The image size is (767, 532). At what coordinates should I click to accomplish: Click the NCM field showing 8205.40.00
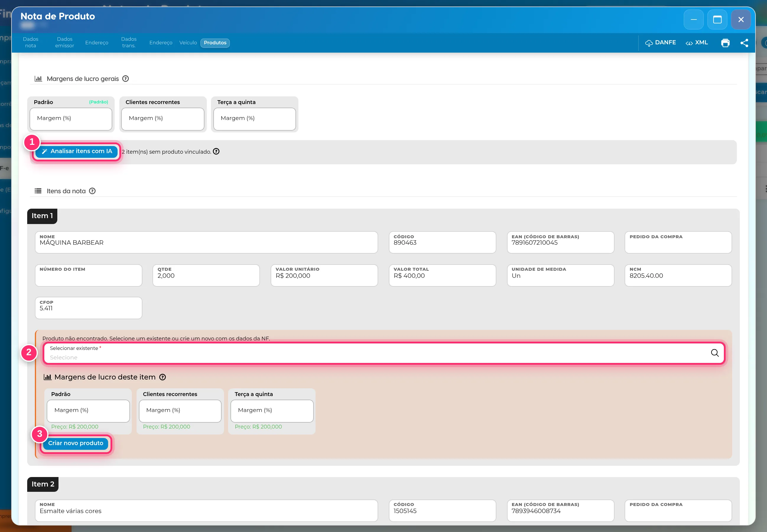coord(678,275)
